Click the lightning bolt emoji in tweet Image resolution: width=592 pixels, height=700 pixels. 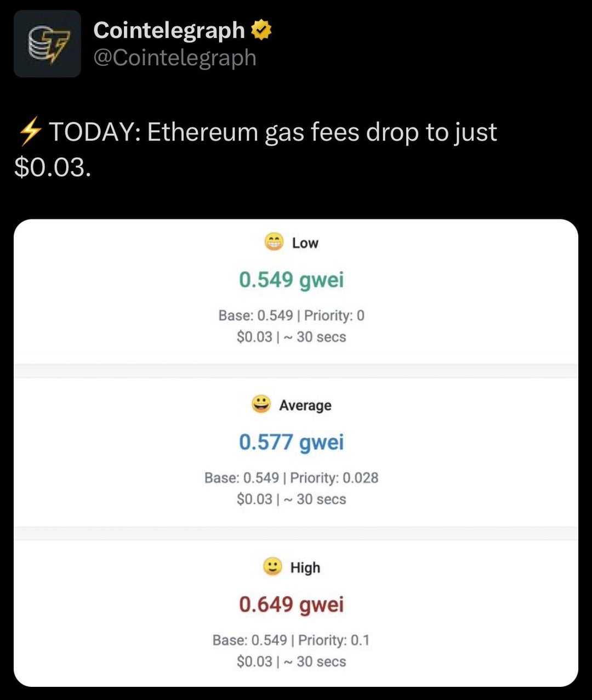click(30, 132)
